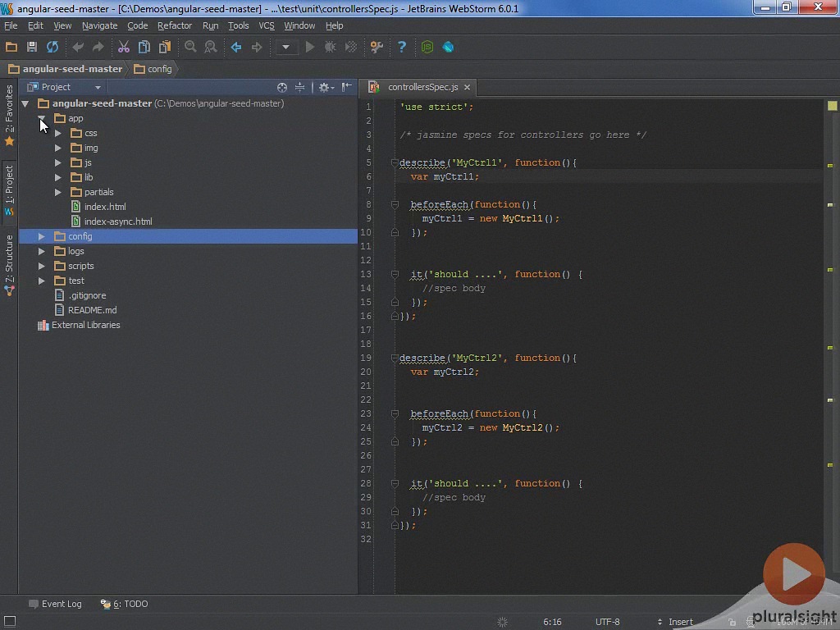This screenshot has height=630, width=840.
Task: Select the controllersSpec.js editor tab
Action: [422, 87]
